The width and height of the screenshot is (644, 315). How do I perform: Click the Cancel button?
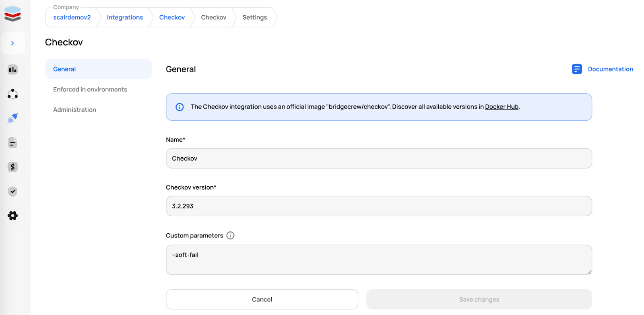point(262,299)
